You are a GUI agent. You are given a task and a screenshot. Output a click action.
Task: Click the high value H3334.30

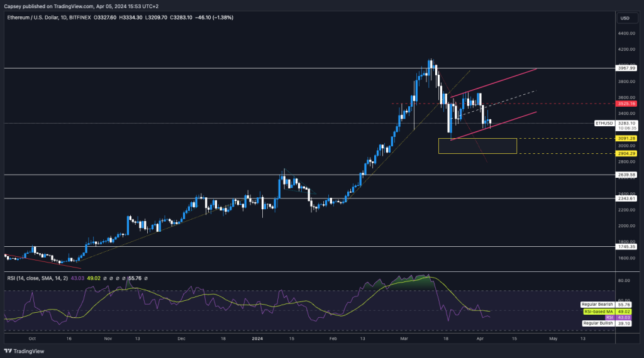click(131, 18)
